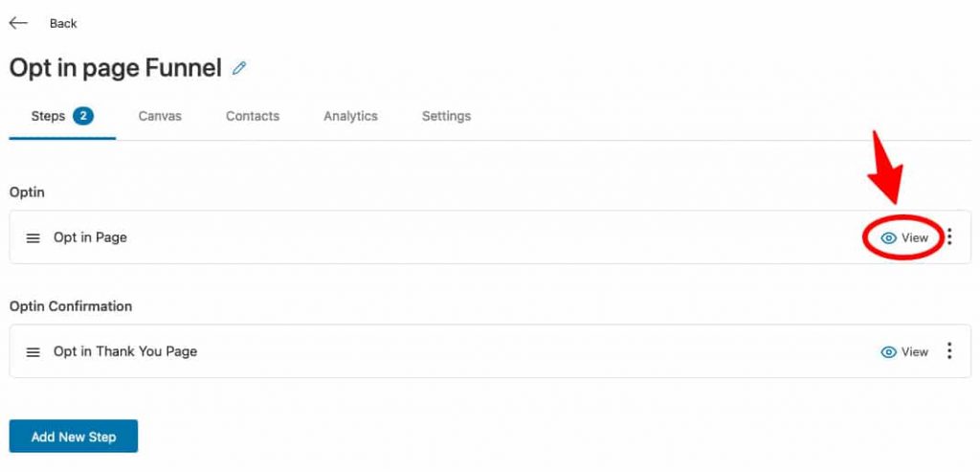Click drag handle of Opt in Thank You Page
This screenshot has width=980, height=472.
[x=33, y=352]
